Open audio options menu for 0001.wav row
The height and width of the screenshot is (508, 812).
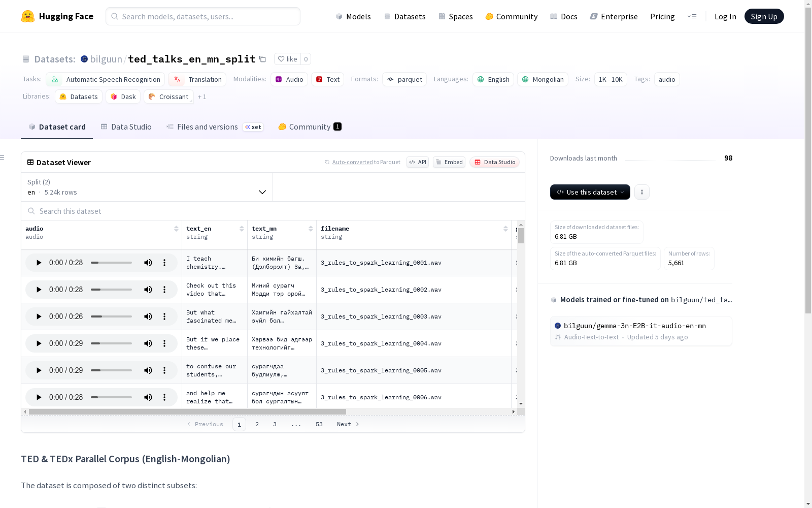(164, 263)
